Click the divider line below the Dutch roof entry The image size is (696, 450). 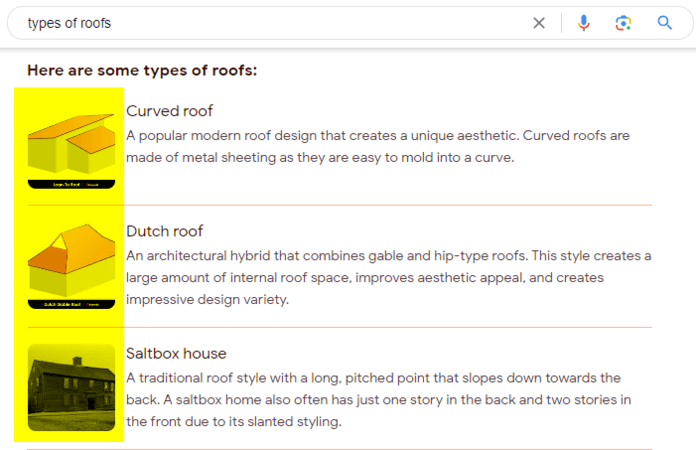point(340,328)
